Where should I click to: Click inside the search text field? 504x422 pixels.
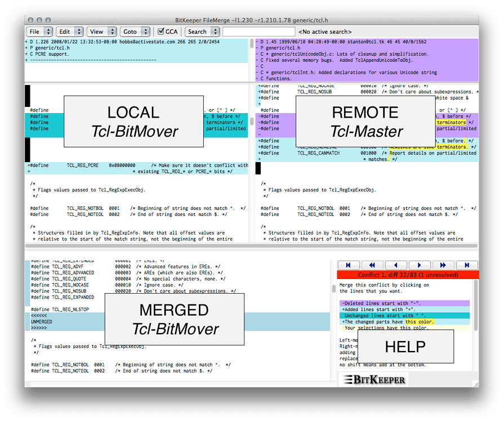coord(259,32)
